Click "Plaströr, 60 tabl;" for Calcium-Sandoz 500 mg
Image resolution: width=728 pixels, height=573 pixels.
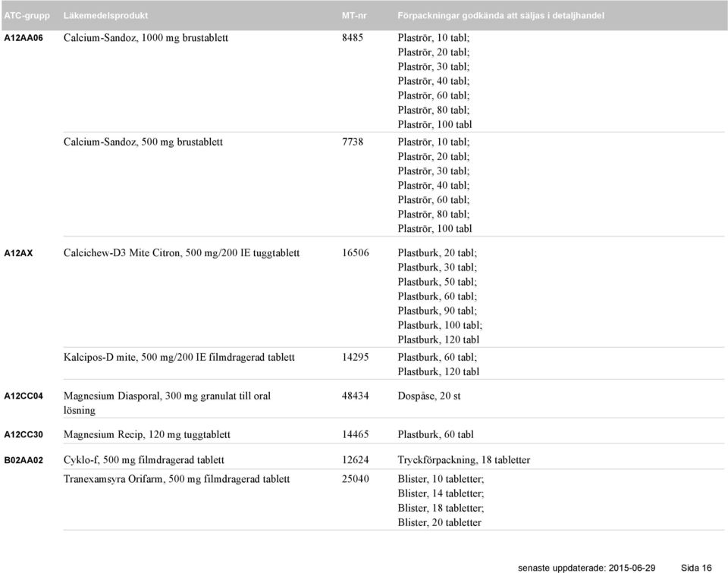[x=434, y=200]
